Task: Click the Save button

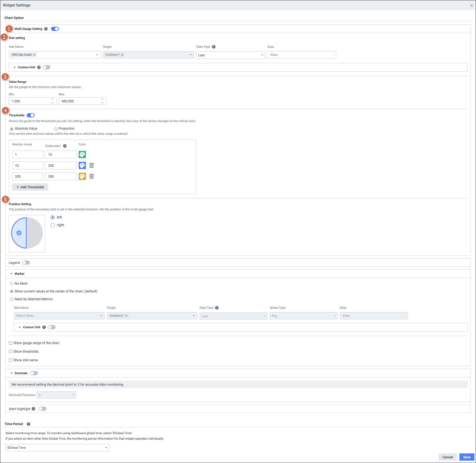Action: [x=467, y=457]
